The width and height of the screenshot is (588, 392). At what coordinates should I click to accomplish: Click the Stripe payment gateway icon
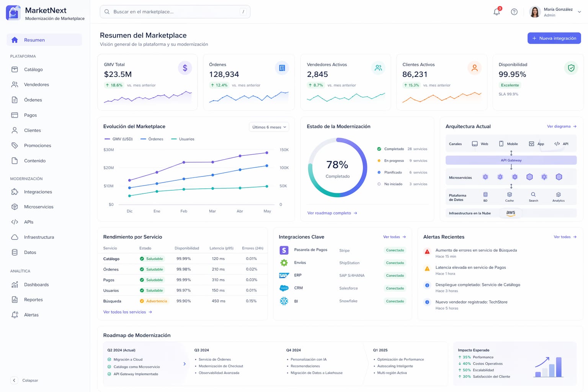(284, 250)
